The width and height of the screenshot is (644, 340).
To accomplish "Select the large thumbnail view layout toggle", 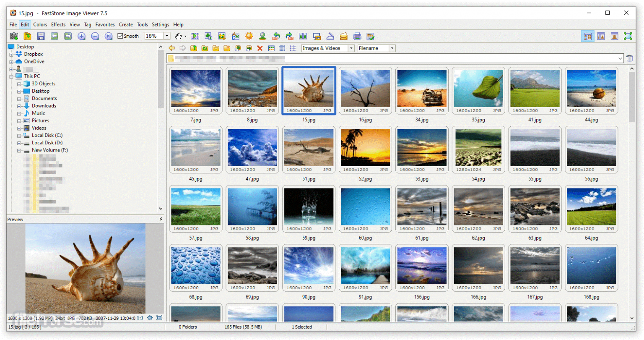I will pyautogui.click(x=588, y=36).
